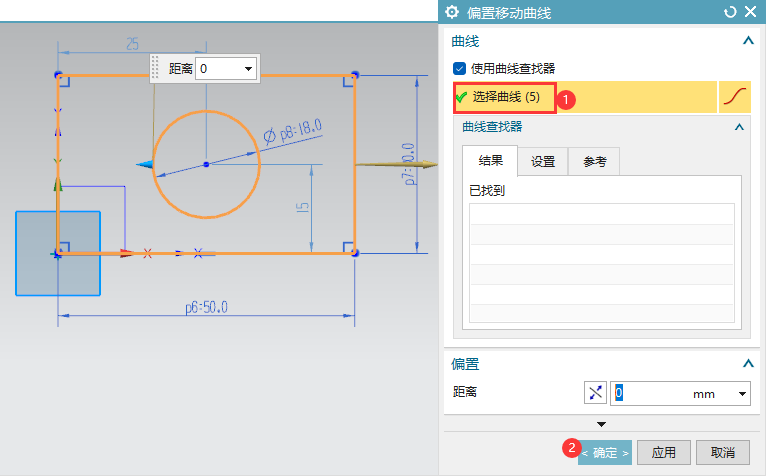Collapse the 曲线查找器 group
The height and width of the screenshot is (476, 766).
pyautogui.click(x=739, y=127)
